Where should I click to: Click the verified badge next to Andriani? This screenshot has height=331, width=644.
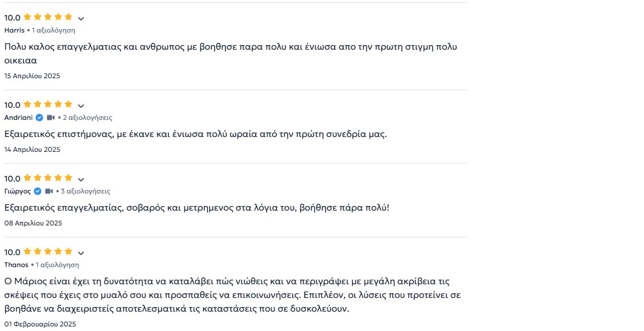click(39, 118)
